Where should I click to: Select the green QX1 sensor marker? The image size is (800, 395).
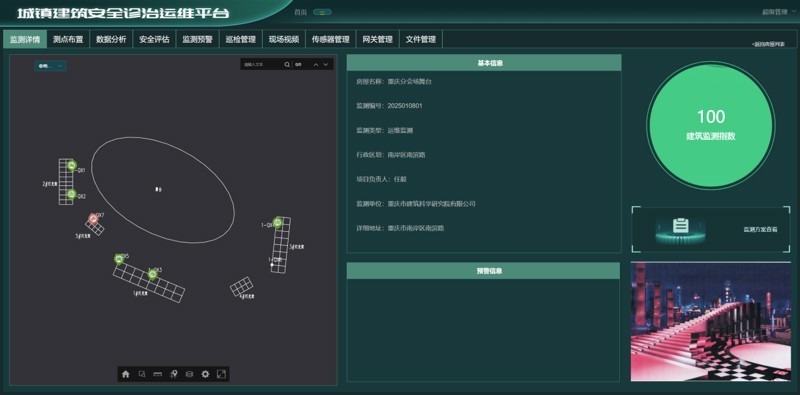click(x=72, y=166)
